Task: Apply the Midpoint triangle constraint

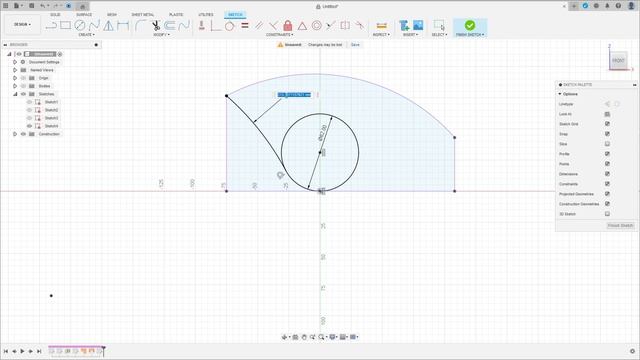Action: 302,26
